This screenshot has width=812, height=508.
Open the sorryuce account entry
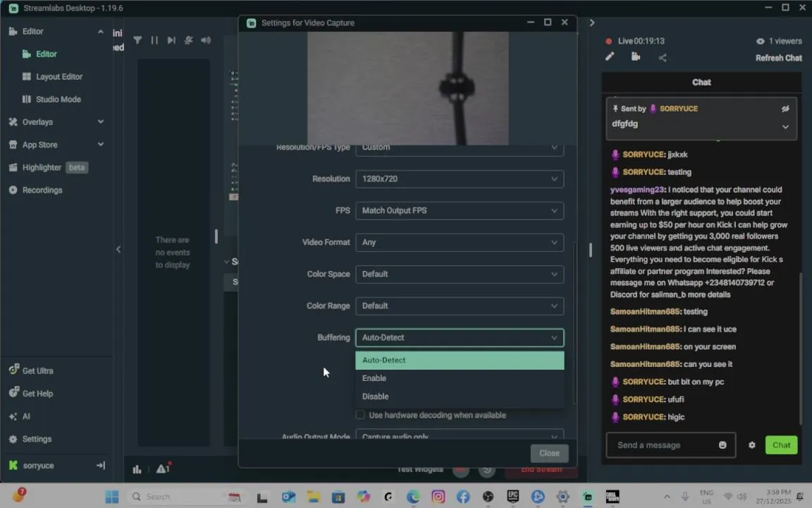click(x=38, y=466)
